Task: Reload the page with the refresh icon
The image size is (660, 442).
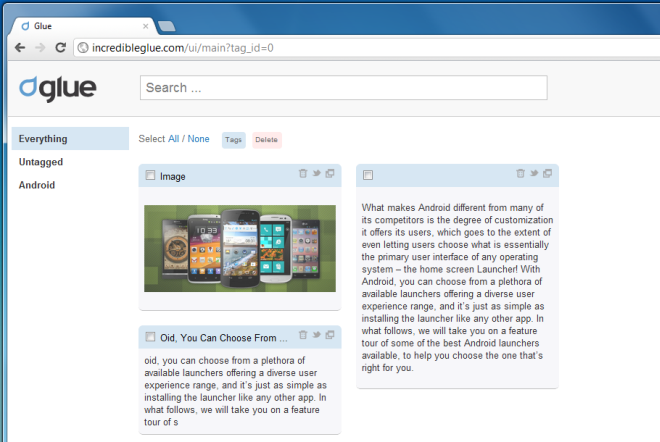Action: point(61,48)
